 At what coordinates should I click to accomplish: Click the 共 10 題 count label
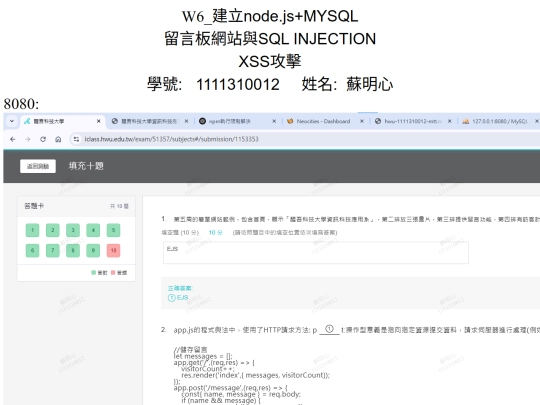click(119, 206)
